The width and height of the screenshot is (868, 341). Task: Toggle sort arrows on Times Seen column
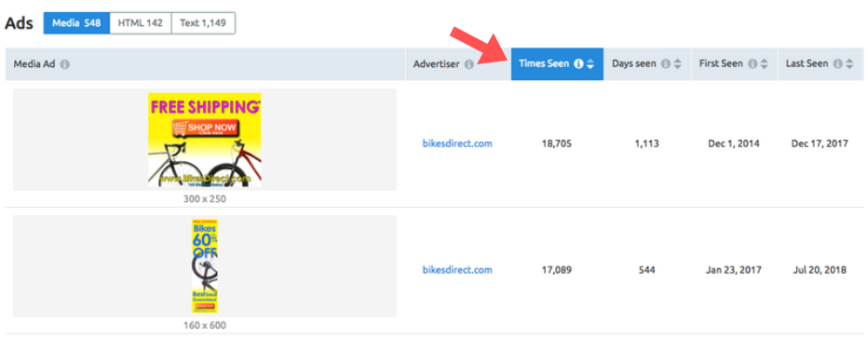(x=590, y=64)
